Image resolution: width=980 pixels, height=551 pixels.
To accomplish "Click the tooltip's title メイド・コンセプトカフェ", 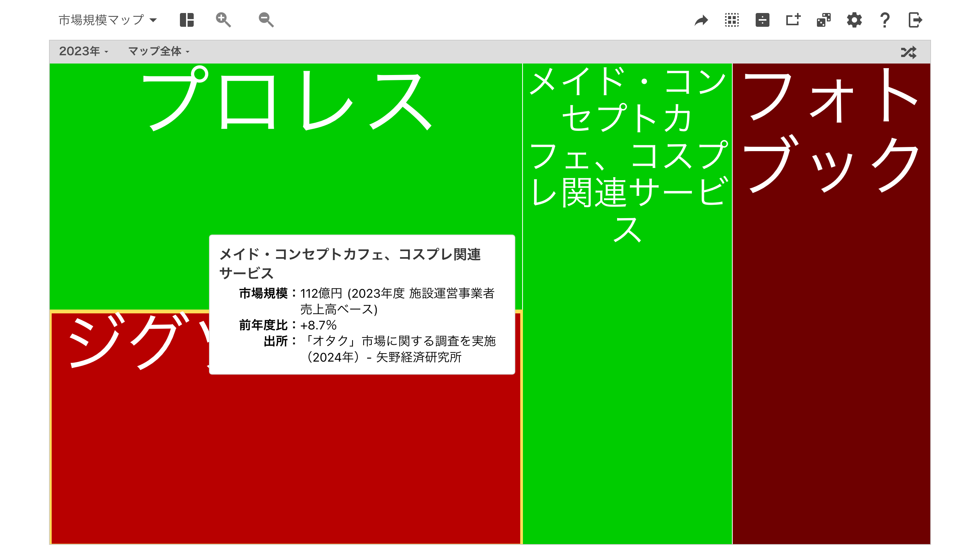I will pyautogui.click(x=350, y=264).
